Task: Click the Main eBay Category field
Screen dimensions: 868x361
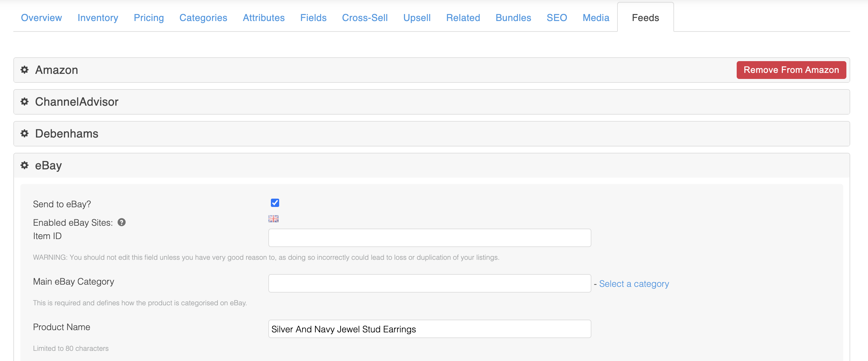Action: pos(429,283)
